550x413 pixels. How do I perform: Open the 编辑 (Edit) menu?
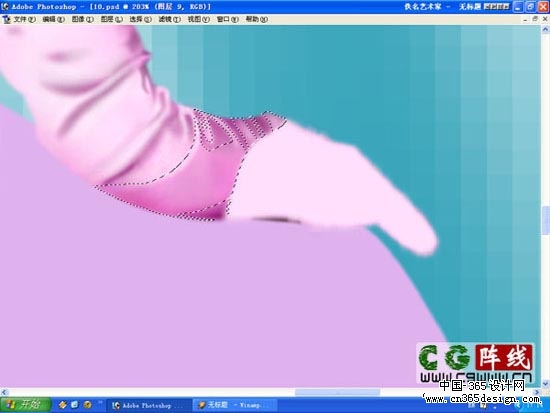click(54, 19)
